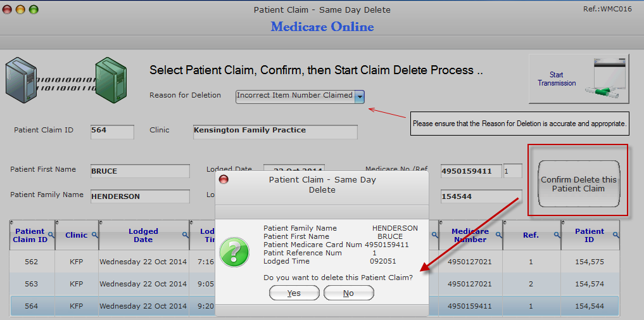Click the magnifier icon in Patient Claim ID header
Screen dimensions: 644x320
51,234
